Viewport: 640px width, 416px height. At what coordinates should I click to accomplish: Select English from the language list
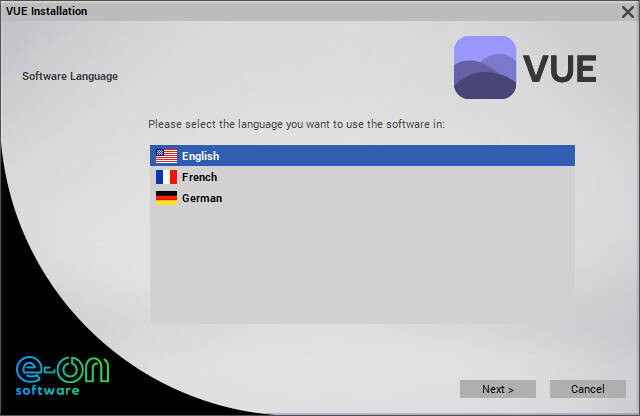click(x=200, y=156)
